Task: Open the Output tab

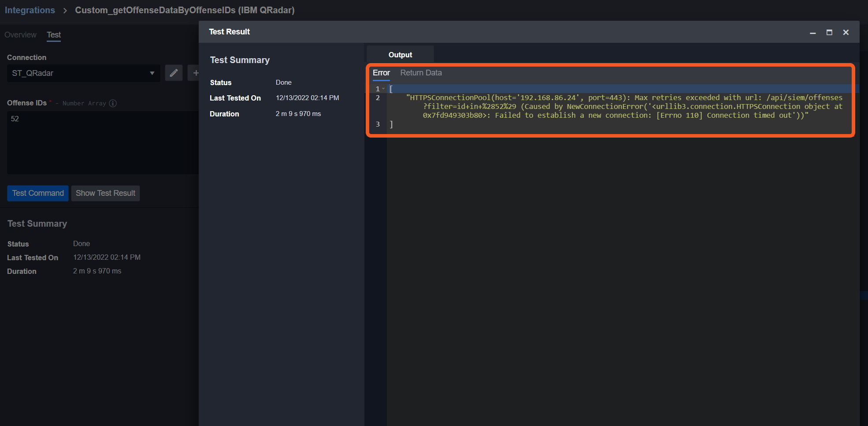Action: coord(400,55)
